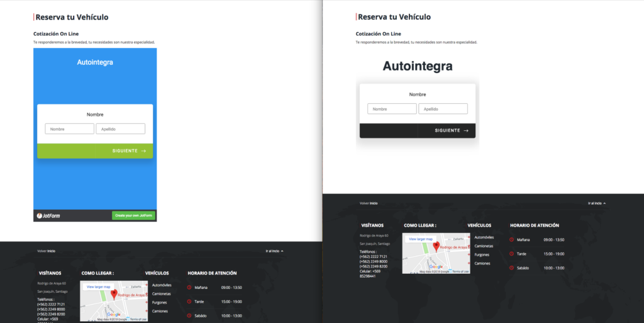Click 15:00 - 19:00 hours in right page
This screenshot has width=644, height=323.
pyautogui.click(x=554, y=254)
